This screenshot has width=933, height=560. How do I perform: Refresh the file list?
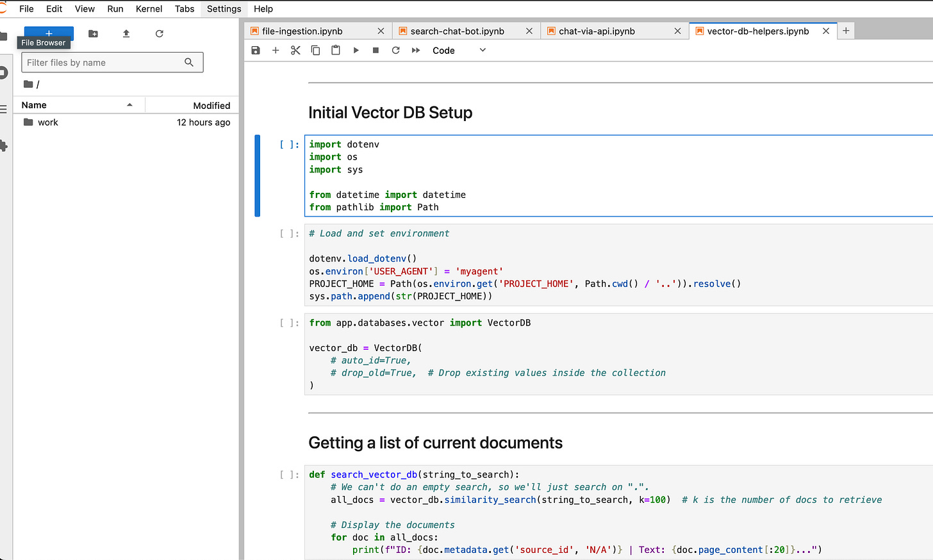click(x=159, y=33)
